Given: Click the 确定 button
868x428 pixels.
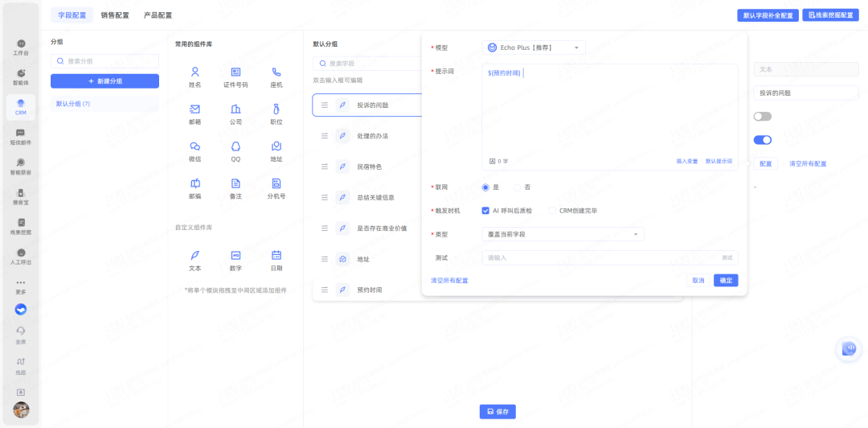Looking at the screenshot, I should pyautogui.click(x=726, y=281).
